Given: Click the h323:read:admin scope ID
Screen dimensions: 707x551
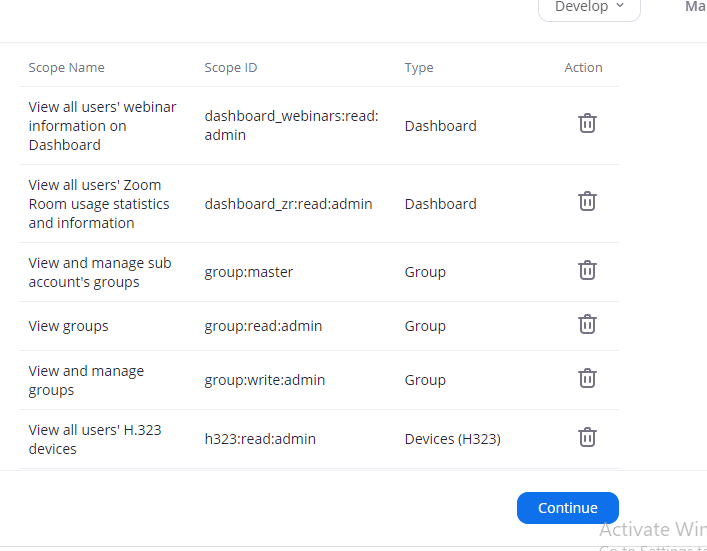Looking at the screenshot, I should [260, 438].
